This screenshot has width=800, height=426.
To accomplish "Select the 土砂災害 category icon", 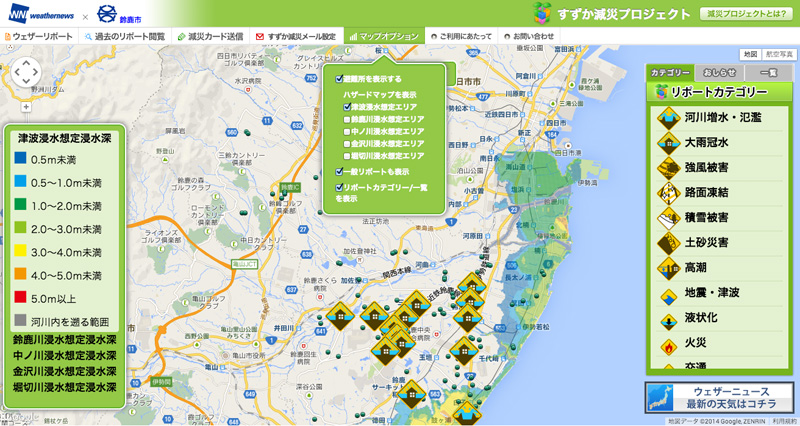I will 668,243.
